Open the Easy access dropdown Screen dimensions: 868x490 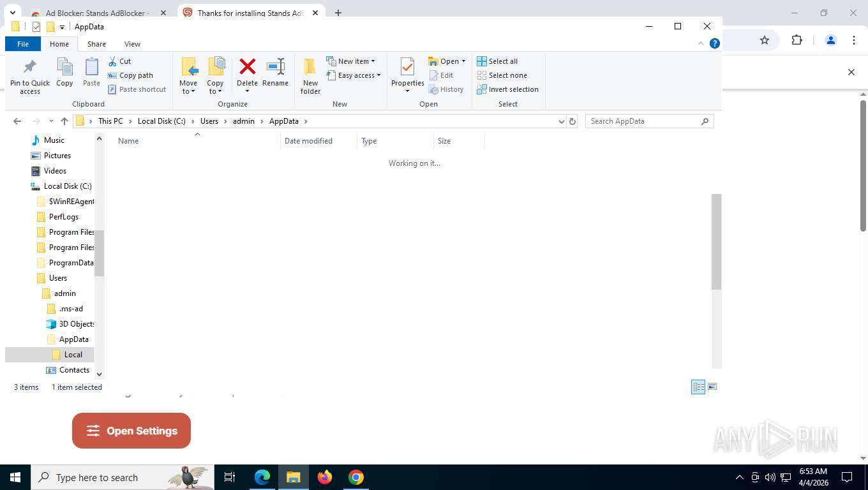[x=354, y=75]
